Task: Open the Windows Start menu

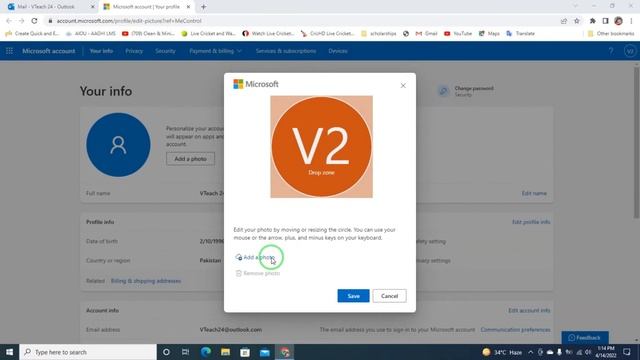Action: tap(9, 352)
